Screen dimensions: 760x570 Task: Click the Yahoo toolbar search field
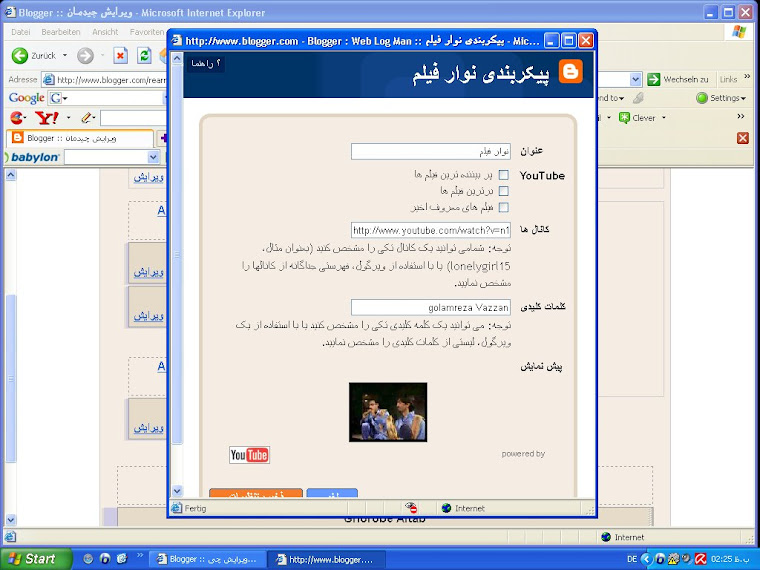click(134, 118)
